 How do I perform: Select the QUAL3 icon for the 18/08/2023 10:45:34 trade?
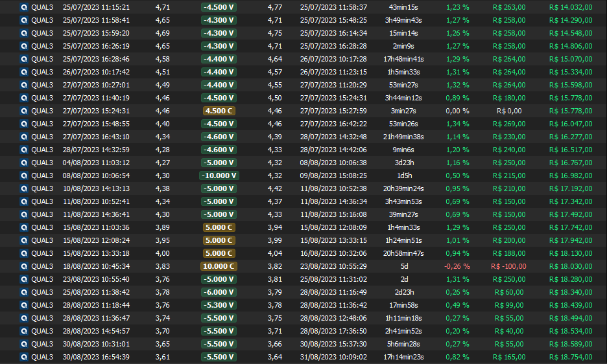(x=24, y=266)
